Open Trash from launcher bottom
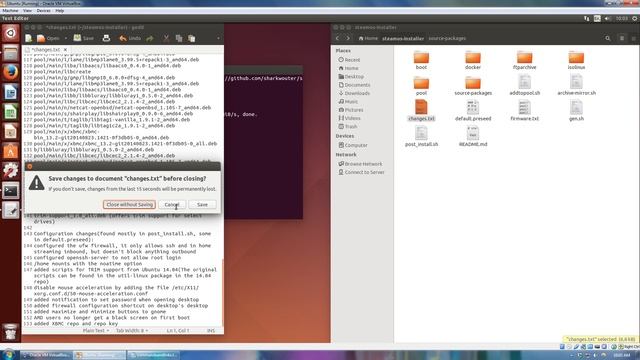640x360 pixels. pyautogui.click(x=11, y=332)
